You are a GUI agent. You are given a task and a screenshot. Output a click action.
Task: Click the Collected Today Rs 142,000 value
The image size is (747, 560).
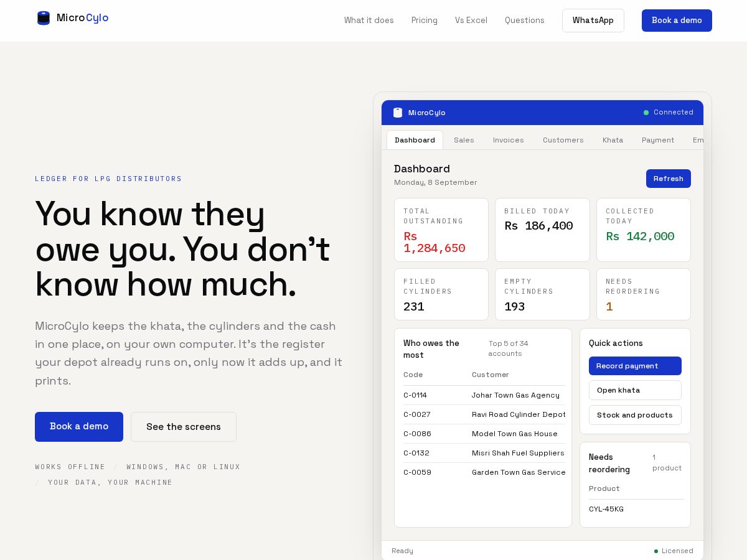click(640, 236)
